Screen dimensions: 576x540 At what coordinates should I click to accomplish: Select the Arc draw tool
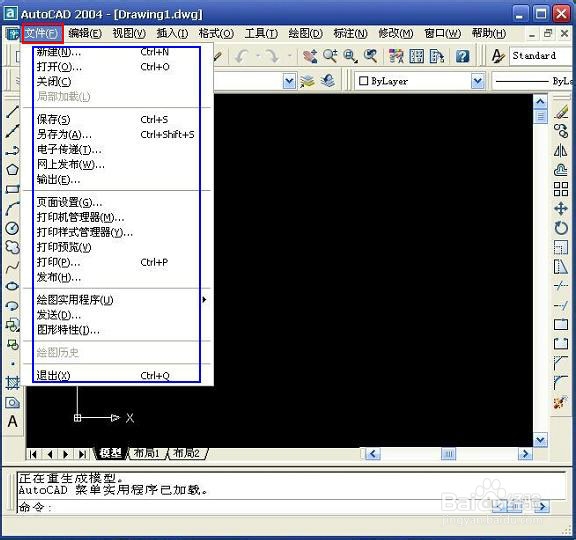pos(12,209)
